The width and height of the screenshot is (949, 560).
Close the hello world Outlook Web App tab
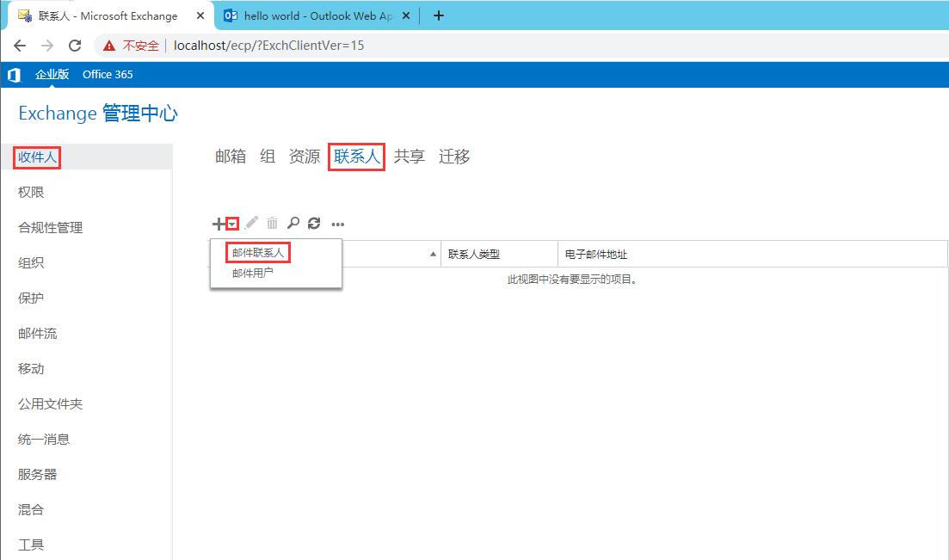pyautogui.click(x=406, y=15)
